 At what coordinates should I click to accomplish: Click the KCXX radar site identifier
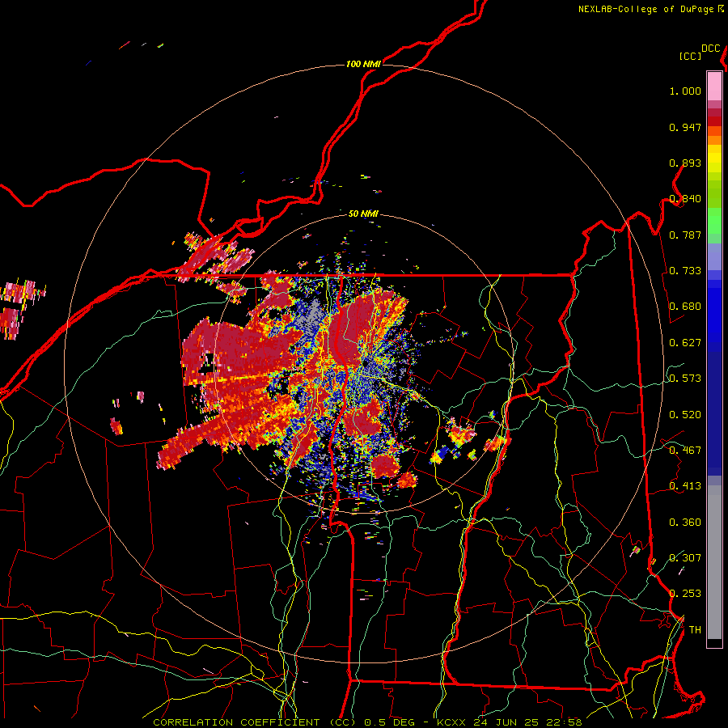(x=451, y=722)
